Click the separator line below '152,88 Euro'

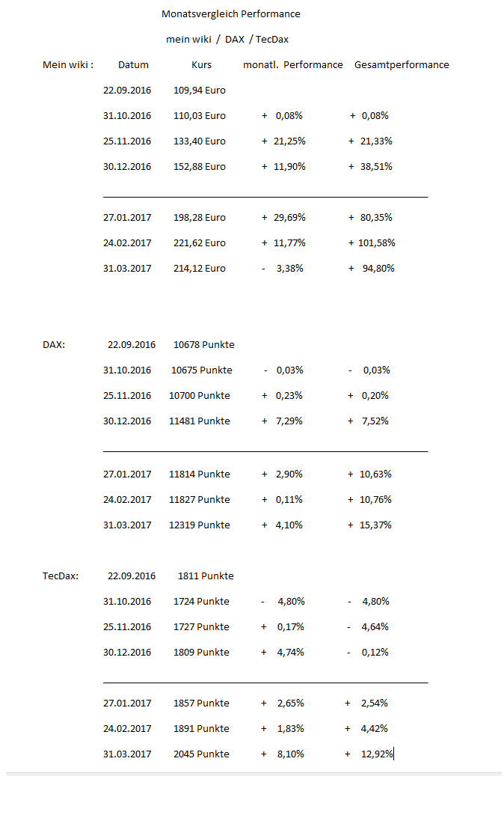(265, 197)
